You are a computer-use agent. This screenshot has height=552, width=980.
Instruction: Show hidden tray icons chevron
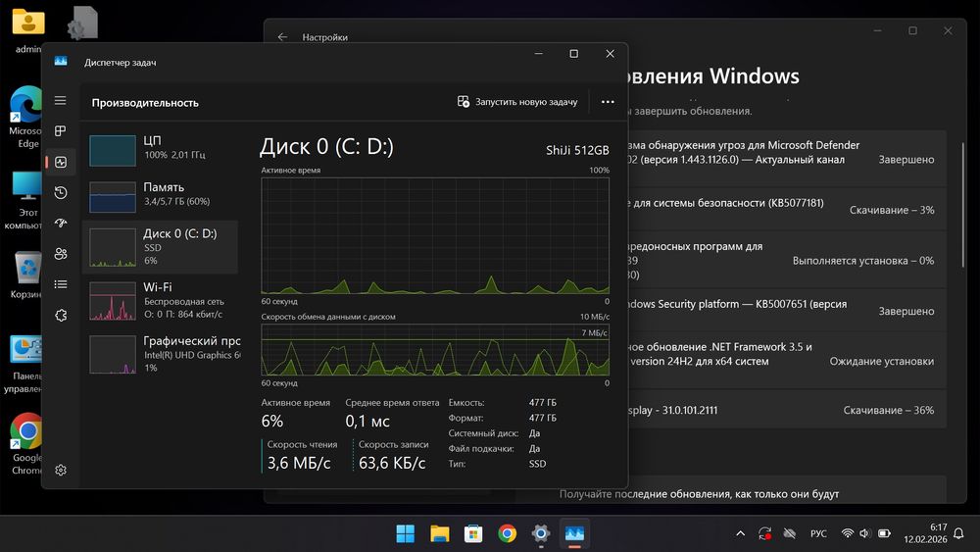[740, 534]
